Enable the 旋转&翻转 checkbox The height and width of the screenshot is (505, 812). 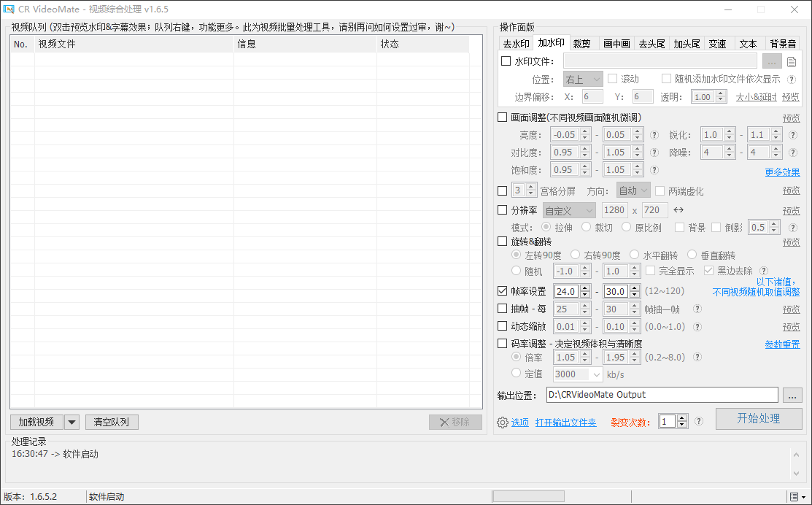[502, 241]
